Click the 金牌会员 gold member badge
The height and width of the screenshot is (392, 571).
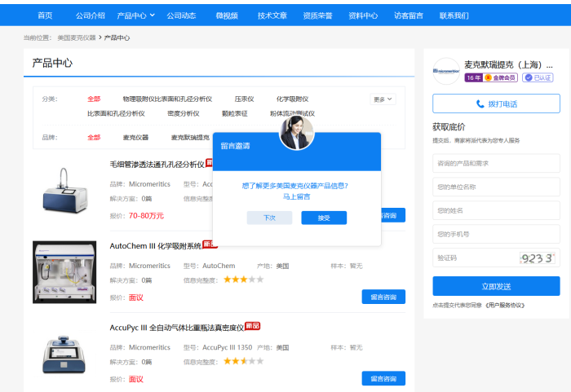(x=501, y=78)
